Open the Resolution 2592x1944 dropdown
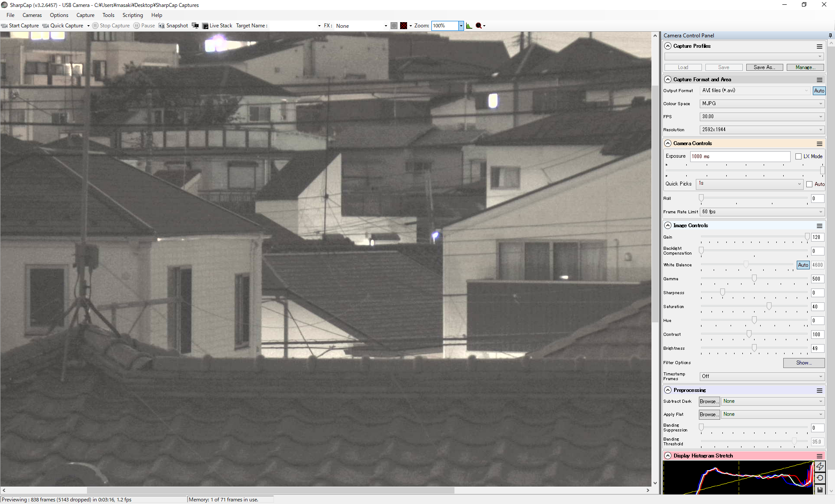Image resolution: width=835 pixels, height=504 pixels. coord(762,129)
